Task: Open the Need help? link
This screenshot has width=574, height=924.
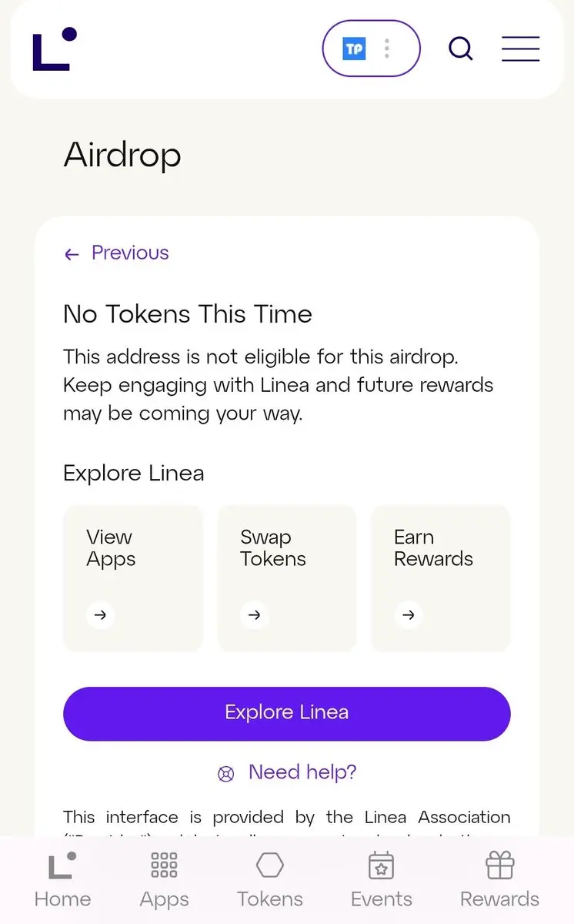Action: pos(302,772)
